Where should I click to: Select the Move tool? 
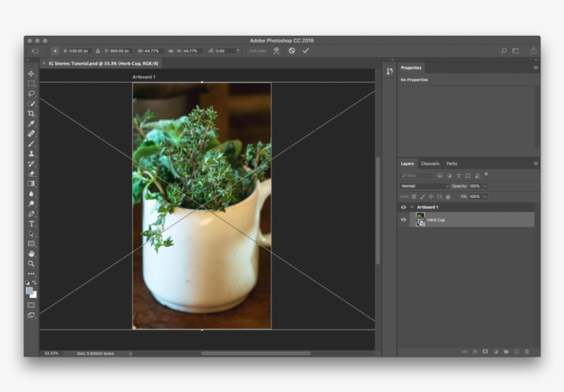coord(31,74)
